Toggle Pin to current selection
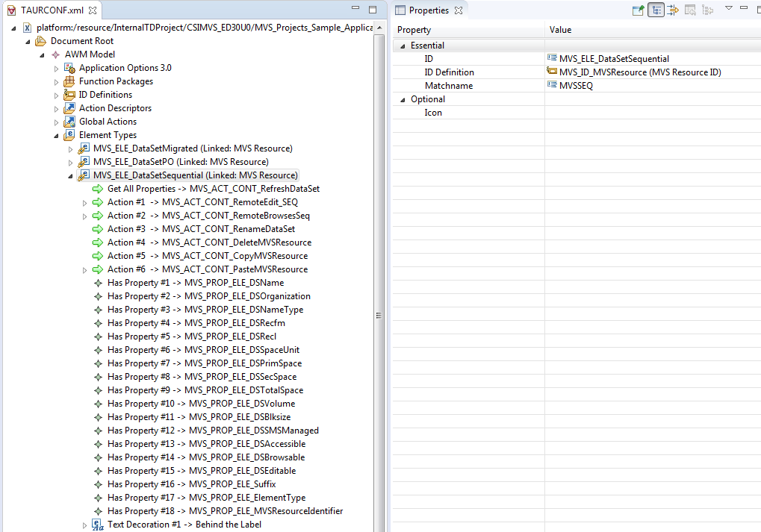 pos(640,10)
